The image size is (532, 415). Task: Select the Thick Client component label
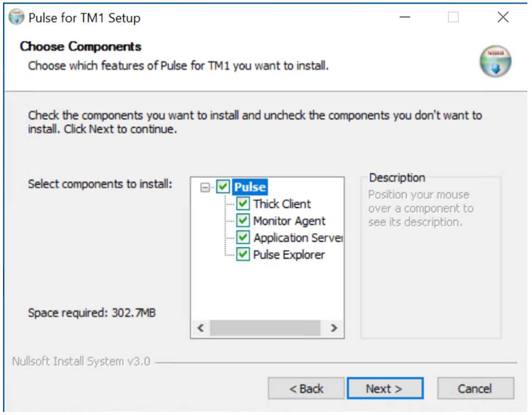[x=282, y=204]
